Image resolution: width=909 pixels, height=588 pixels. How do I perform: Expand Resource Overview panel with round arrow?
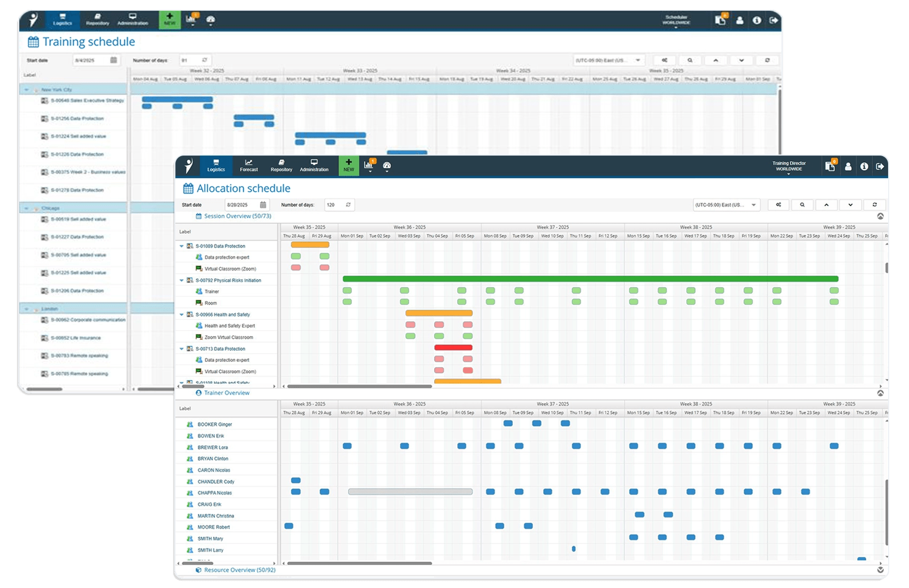(x=880, y=570)
